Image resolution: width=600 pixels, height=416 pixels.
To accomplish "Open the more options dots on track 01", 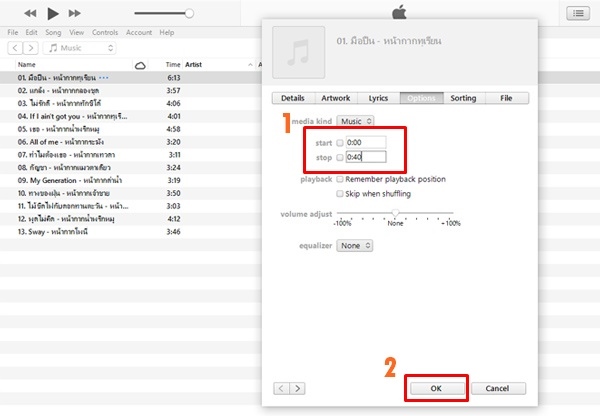I will pos(103,78).
